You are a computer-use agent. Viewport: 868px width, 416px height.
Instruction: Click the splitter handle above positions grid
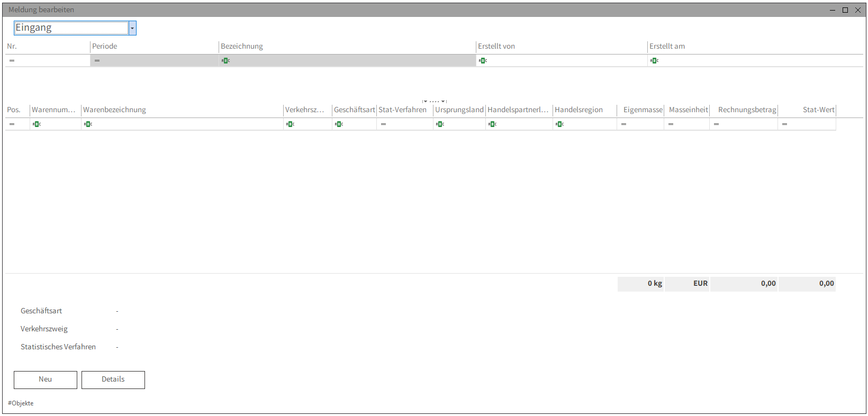click(435, 101)
